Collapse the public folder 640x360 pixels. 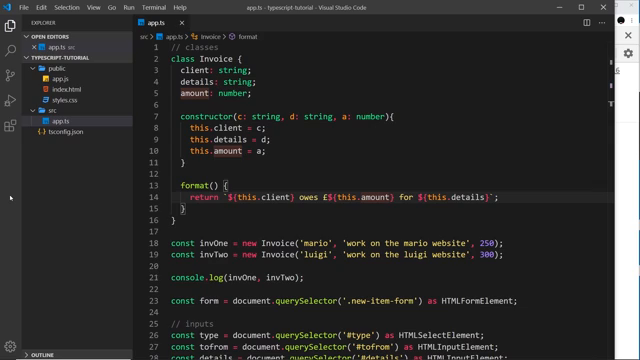33,69
